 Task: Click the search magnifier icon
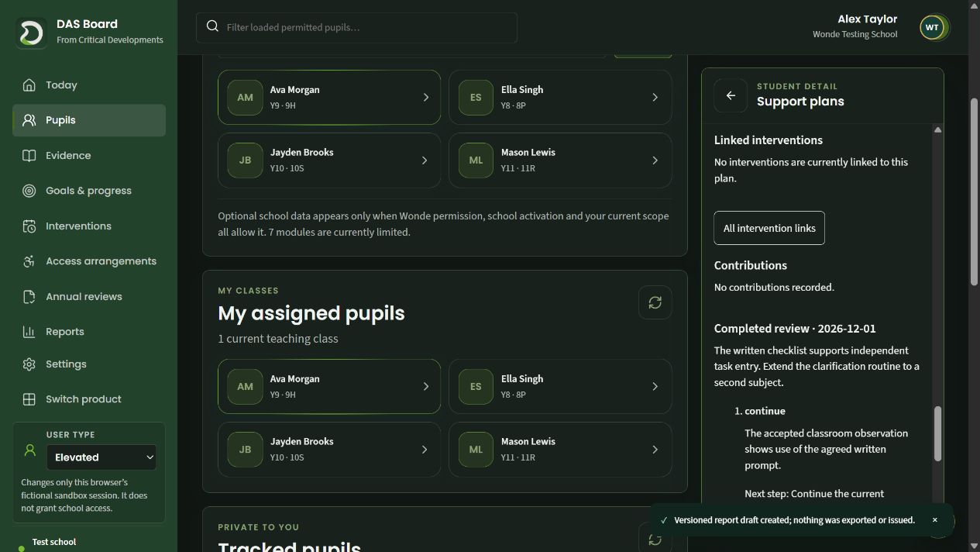pos(212,26)
